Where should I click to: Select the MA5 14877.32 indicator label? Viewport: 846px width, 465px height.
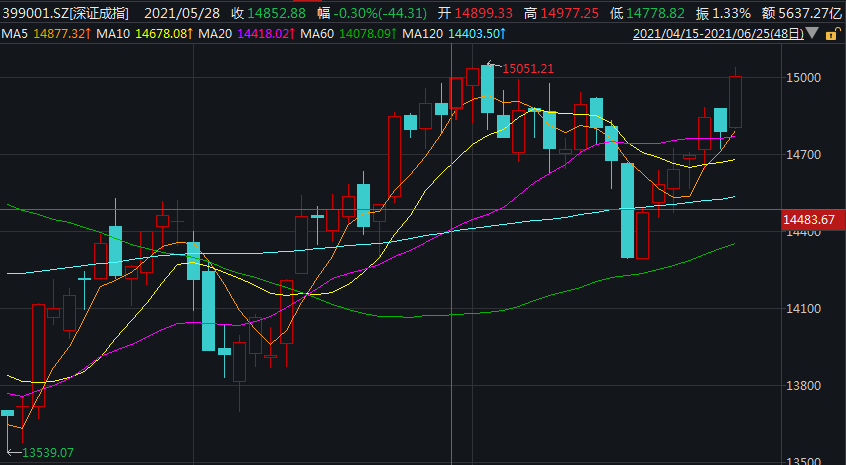[46, 34]
